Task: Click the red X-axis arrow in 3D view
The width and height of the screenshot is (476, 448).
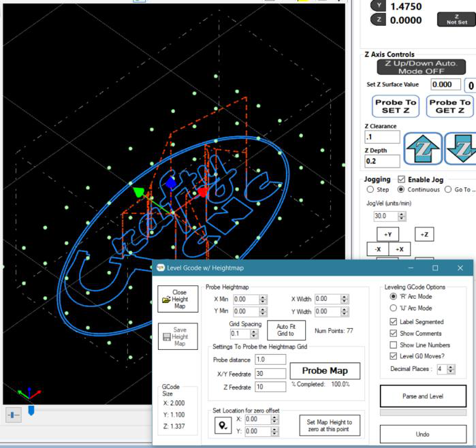Action: tap(202, 192)
